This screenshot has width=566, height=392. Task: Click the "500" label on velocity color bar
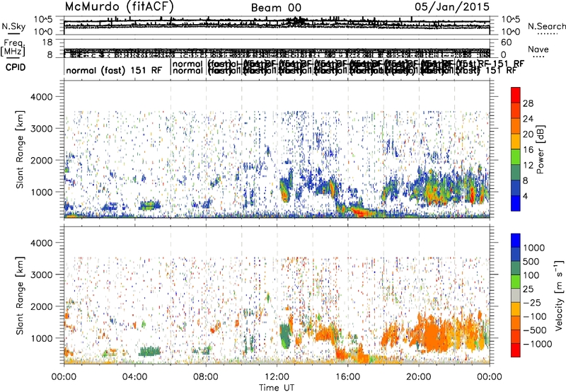click(x=531, y=261)
